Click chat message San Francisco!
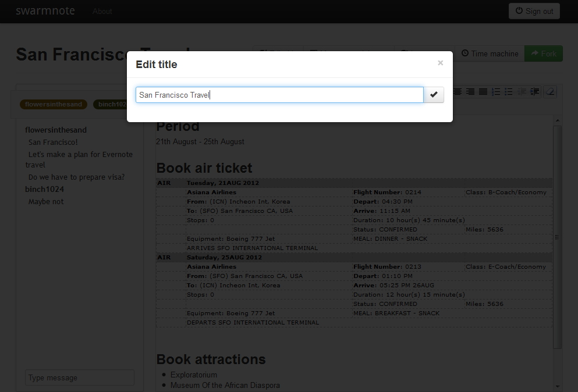578x392 pixels. point(53,142)
